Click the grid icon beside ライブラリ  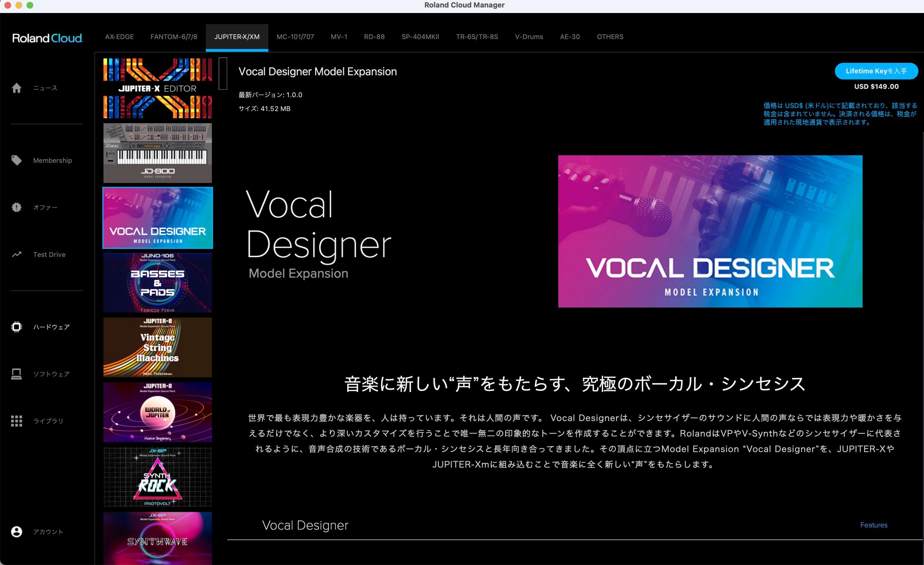[x=17, y=421]
